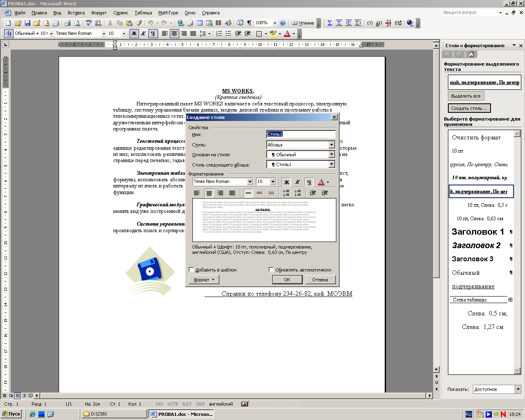Check 'Добавить в шаблон' checkbox
This screenshot has width=525, height=420.
[x=191, y=270]
